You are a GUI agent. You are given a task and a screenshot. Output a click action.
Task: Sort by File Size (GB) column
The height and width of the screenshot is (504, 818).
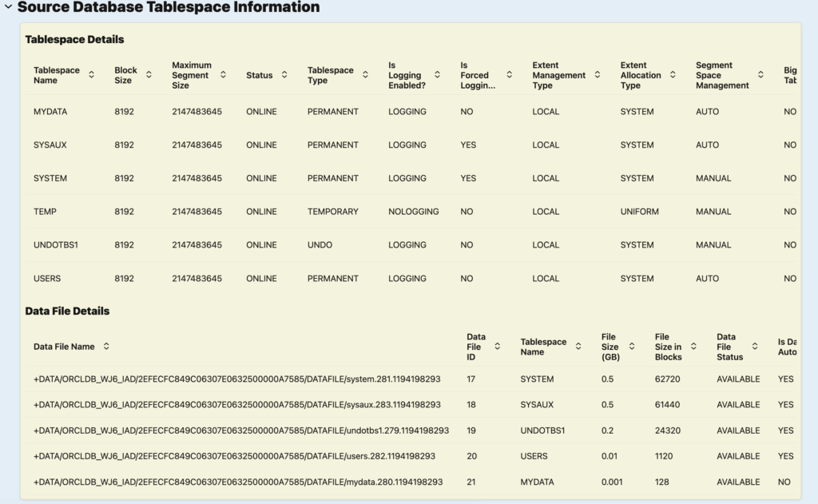[631, 347]
